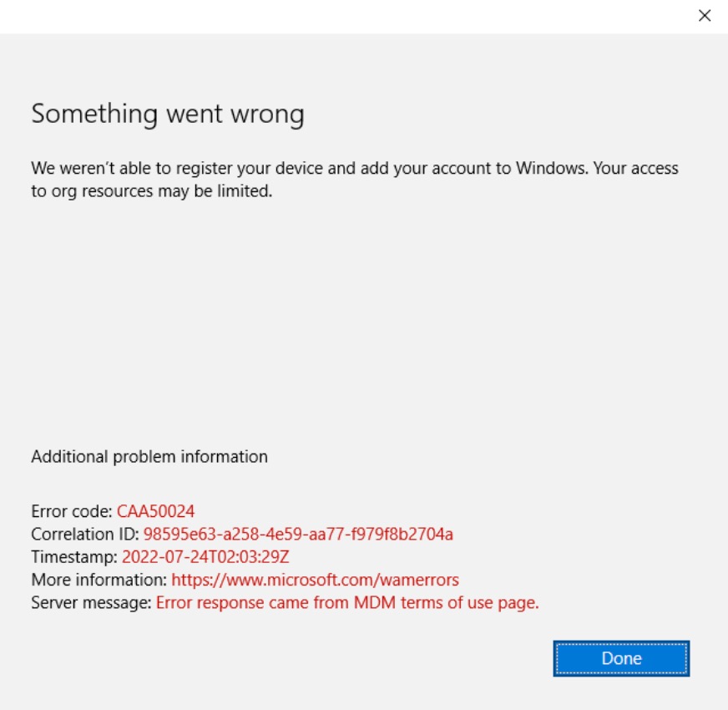Click the 2022-07-24T02:03:29Z timestamp value
The image size is (728, 710).
(x=205, y=557)
